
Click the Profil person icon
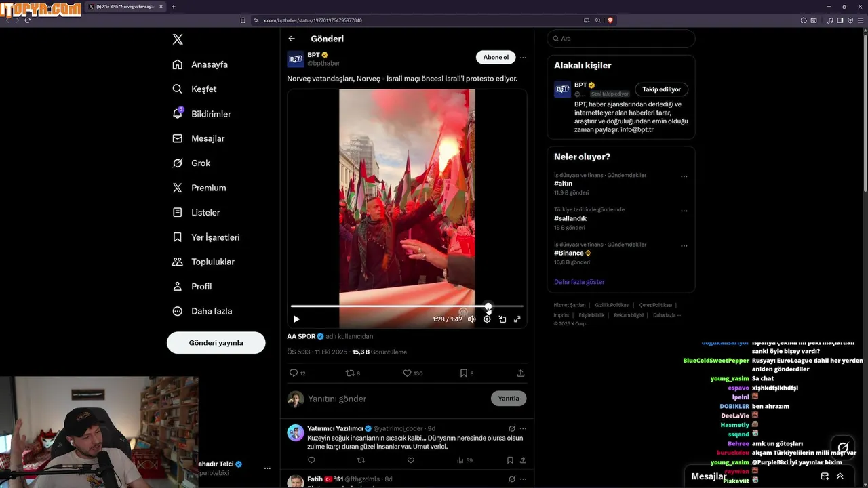coord(178,286)
